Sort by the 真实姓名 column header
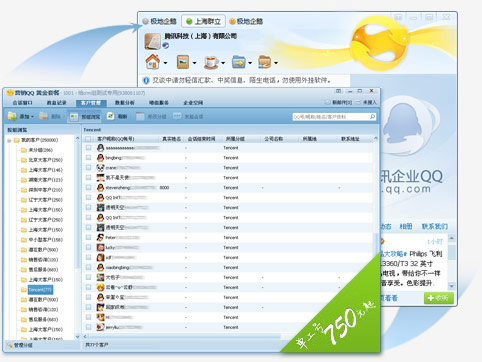 coord(171,139)
